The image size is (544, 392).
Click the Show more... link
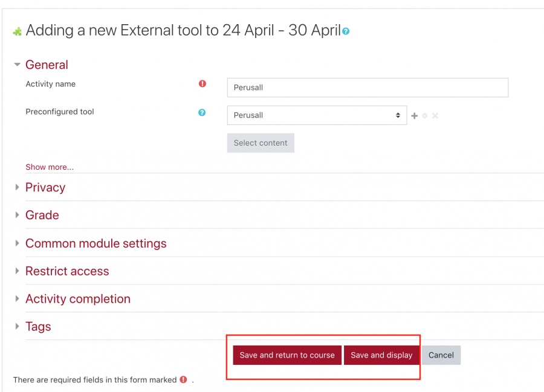pyautogui.click(x=50, y=167)
